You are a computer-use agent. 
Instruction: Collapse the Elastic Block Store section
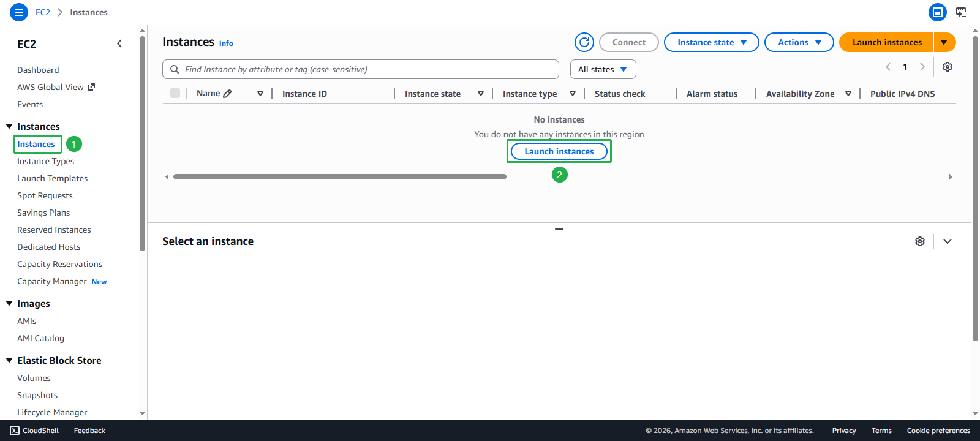9,360
